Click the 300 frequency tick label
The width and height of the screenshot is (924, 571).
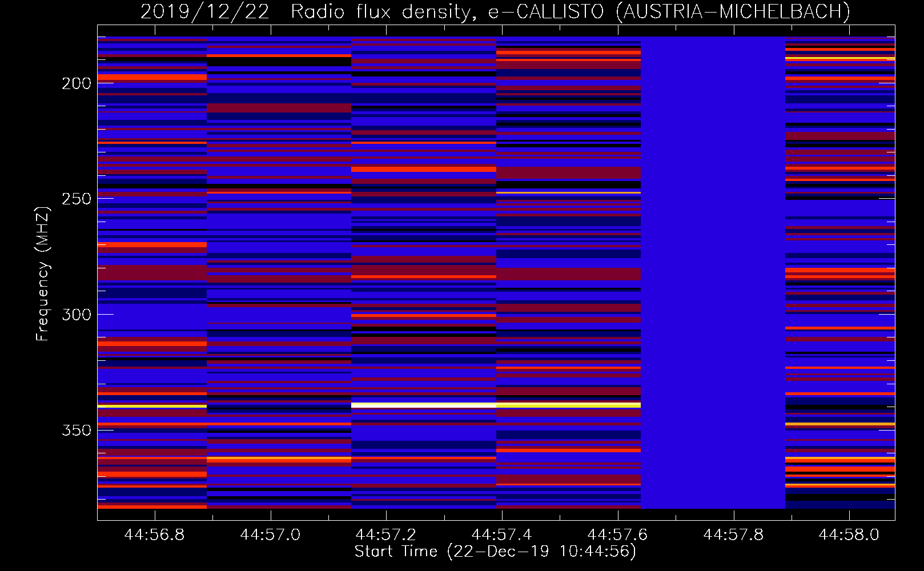coord(77,315)
